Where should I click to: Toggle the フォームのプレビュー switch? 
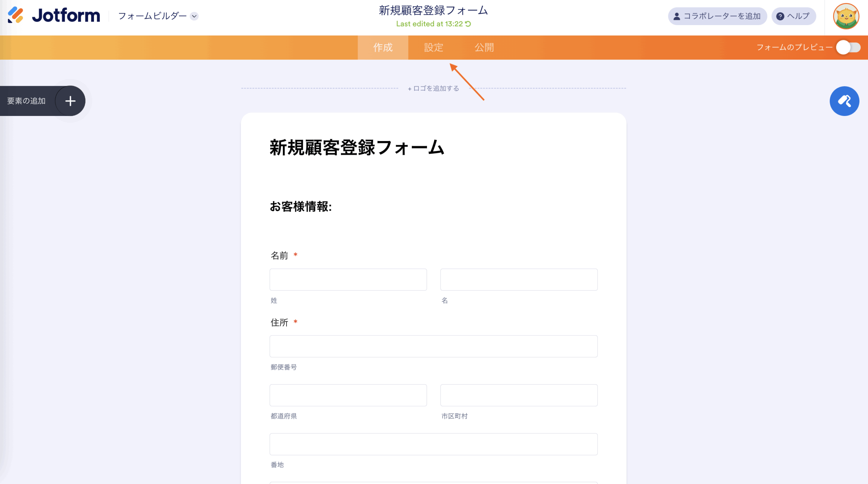coord(848,47)
